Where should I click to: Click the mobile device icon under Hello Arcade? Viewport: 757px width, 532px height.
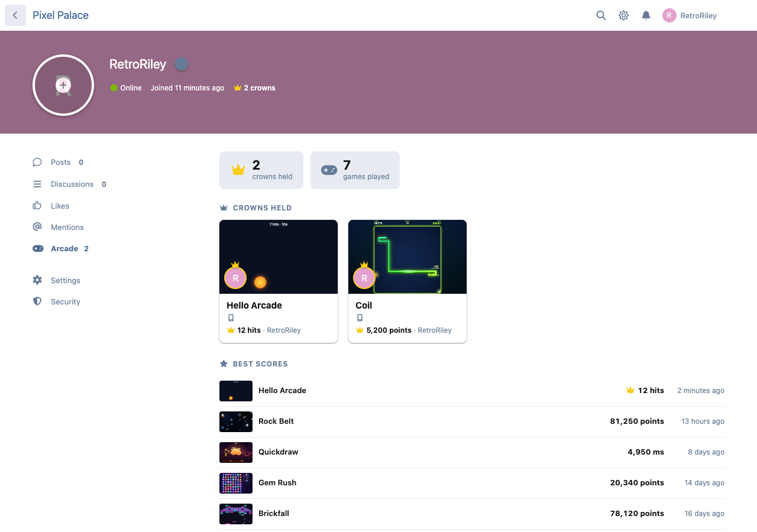click(231, 318)
